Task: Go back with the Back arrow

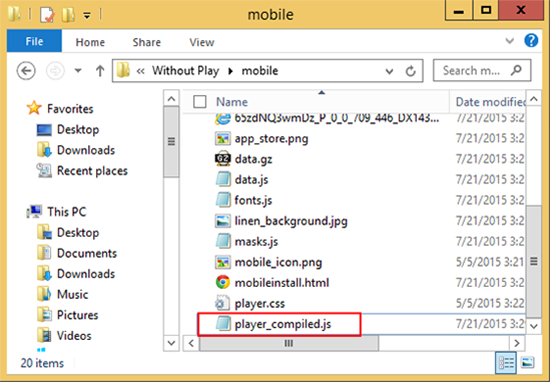Action: 26,71
